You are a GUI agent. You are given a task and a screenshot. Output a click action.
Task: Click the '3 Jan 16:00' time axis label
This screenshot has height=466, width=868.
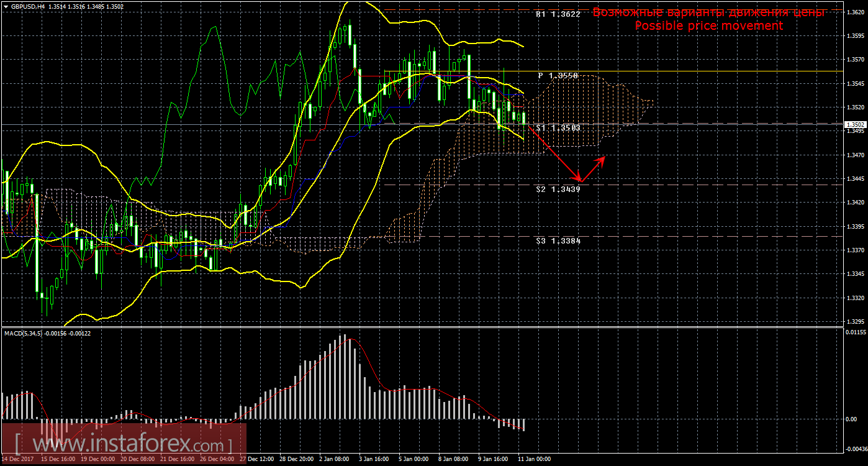(x=375, y=459)
